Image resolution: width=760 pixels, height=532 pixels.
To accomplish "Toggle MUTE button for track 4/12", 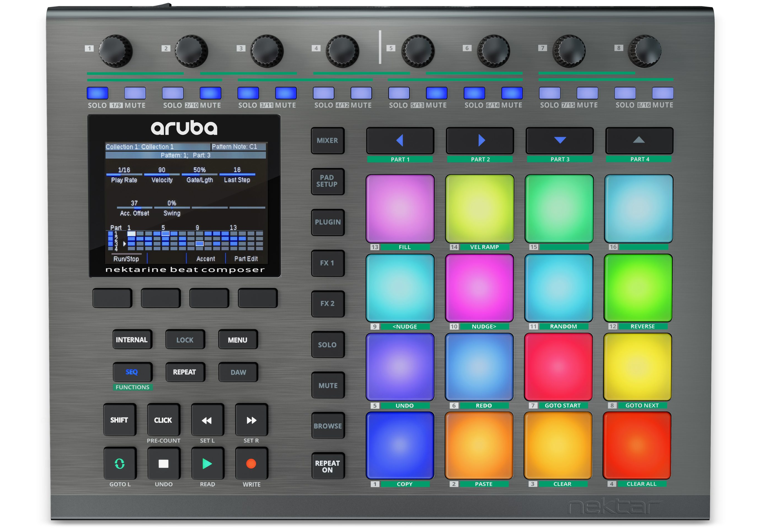I will [361, 93].
